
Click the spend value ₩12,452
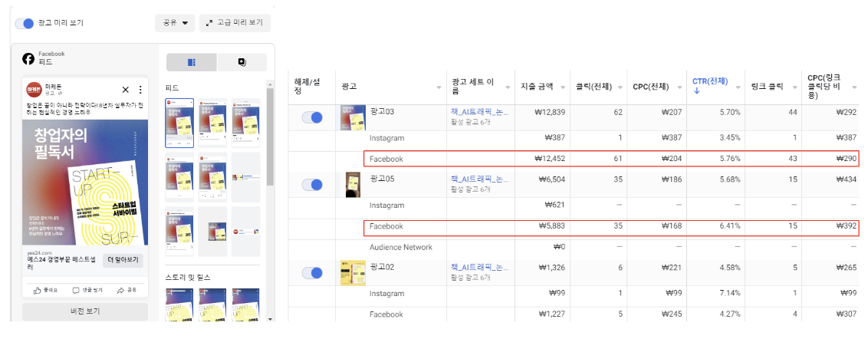click(550, 159)
